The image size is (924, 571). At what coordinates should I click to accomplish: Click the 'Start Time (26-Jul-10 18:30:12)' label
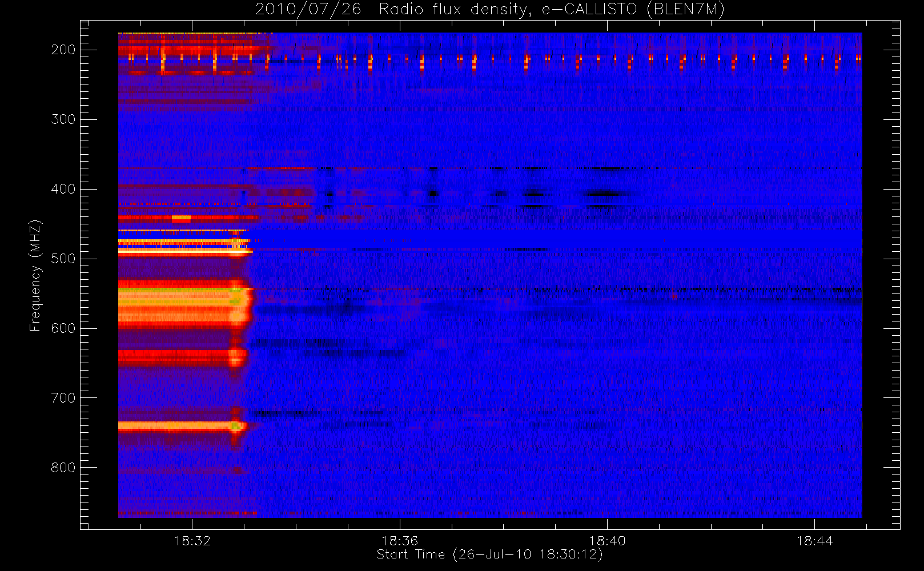489,554
